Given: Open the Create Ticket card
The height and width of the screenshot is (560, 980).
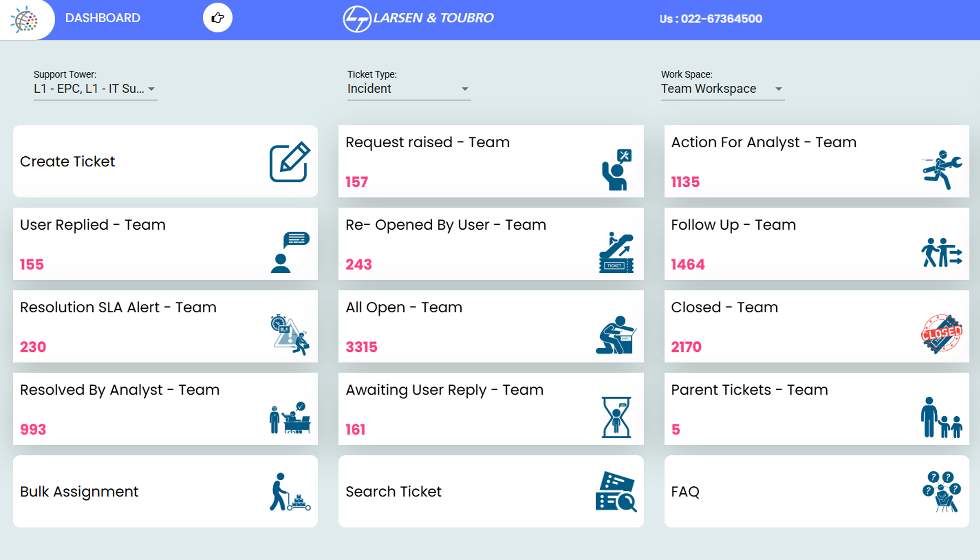Looking at the screenshot, I should click(166, 161).
